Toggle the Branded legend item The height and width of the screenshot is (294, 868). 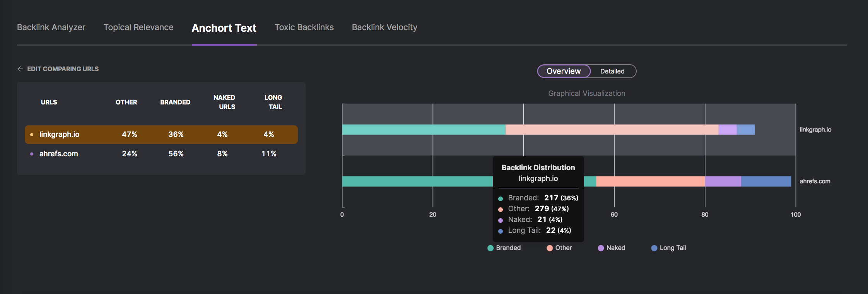(x=504, y=248)
